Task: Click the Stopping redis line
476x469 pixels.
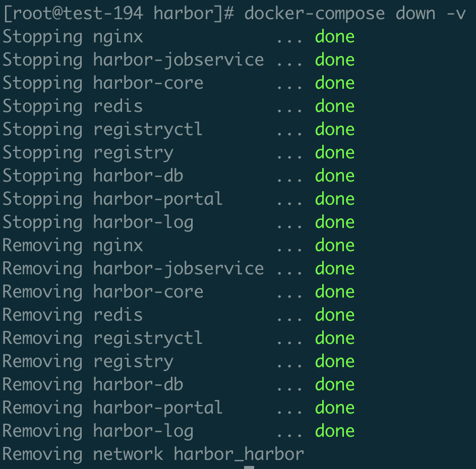Action: pos(178,106)
